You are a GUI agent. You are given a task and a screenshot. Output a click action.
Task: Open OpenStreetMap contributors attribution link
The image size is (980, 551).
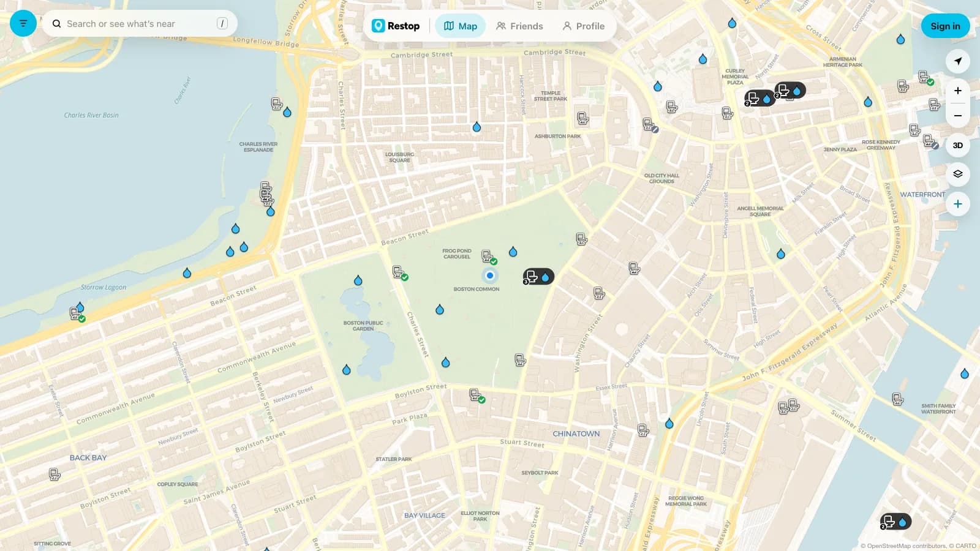(903, 545)
